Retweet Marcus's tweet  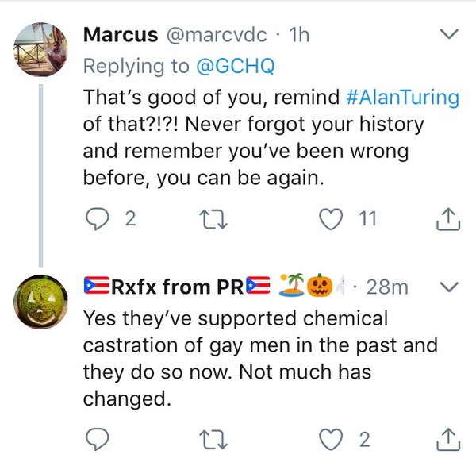210,218
